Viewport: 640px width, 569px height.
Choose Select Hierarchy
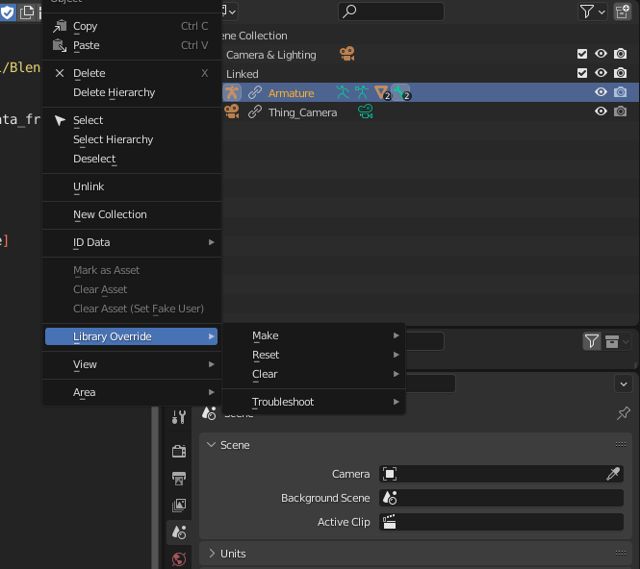132,139
